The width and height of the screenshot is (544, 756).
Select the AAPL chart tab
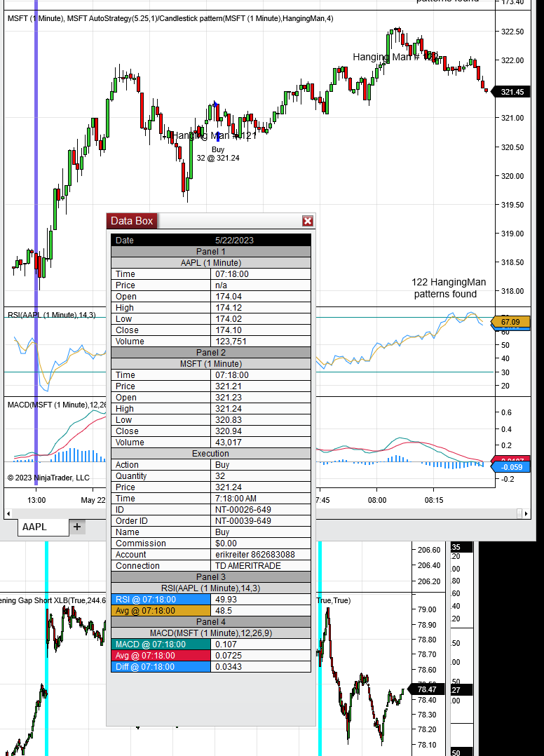click(x=43, y=527)
